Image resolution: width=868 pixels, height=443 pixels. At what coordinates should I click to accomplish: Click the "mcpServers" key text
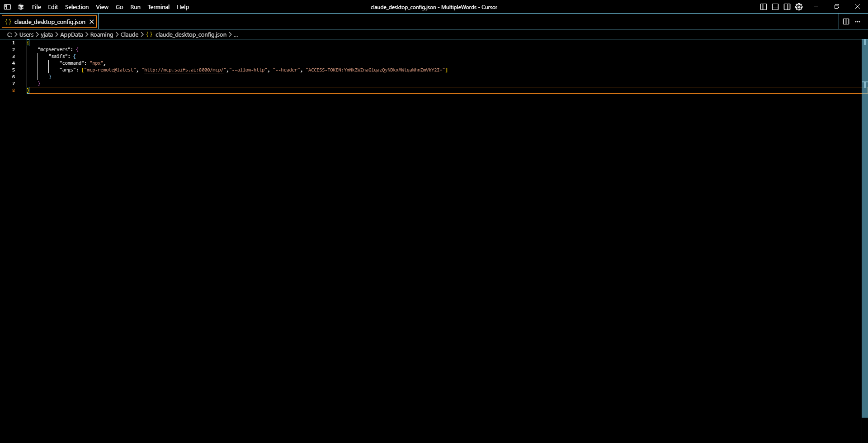coord(54,50)
